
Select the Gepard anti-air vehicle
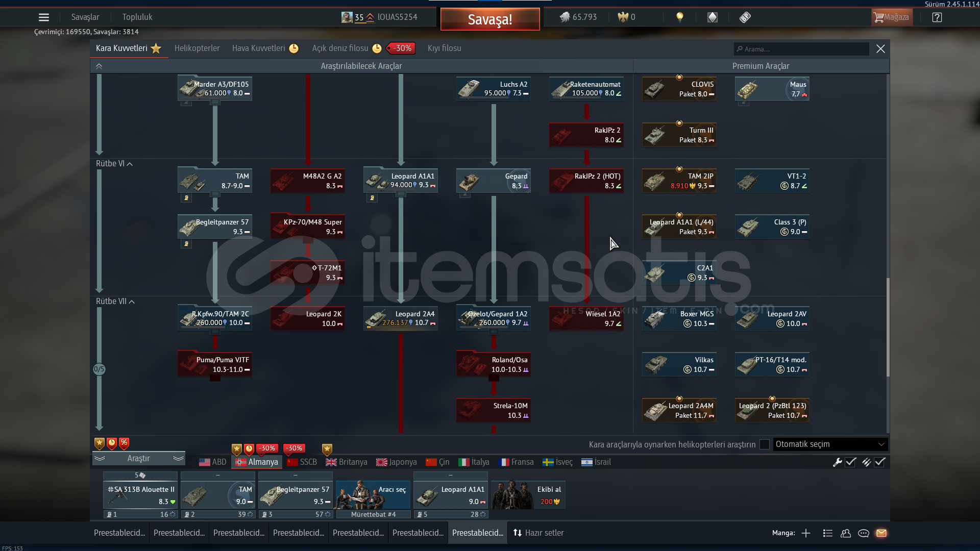[493, 181]
